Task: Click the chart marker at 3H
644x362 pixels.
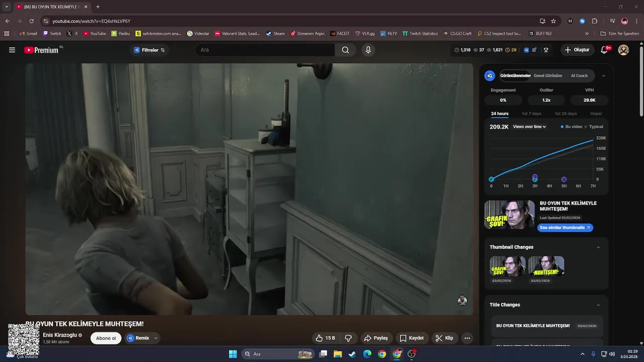Action: (x=535, y=178)
